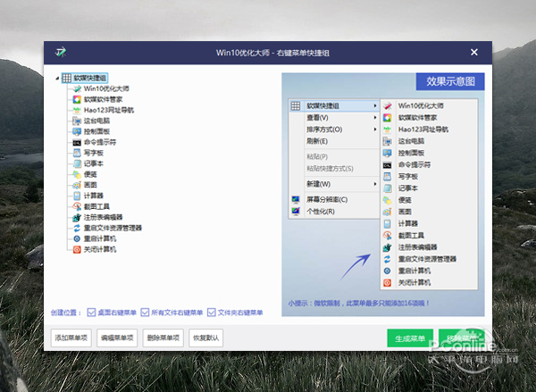536x392 pixels.
Task: Click the submenu arrow beside 查看(V) in the preview
Action: tap(375, 118)
